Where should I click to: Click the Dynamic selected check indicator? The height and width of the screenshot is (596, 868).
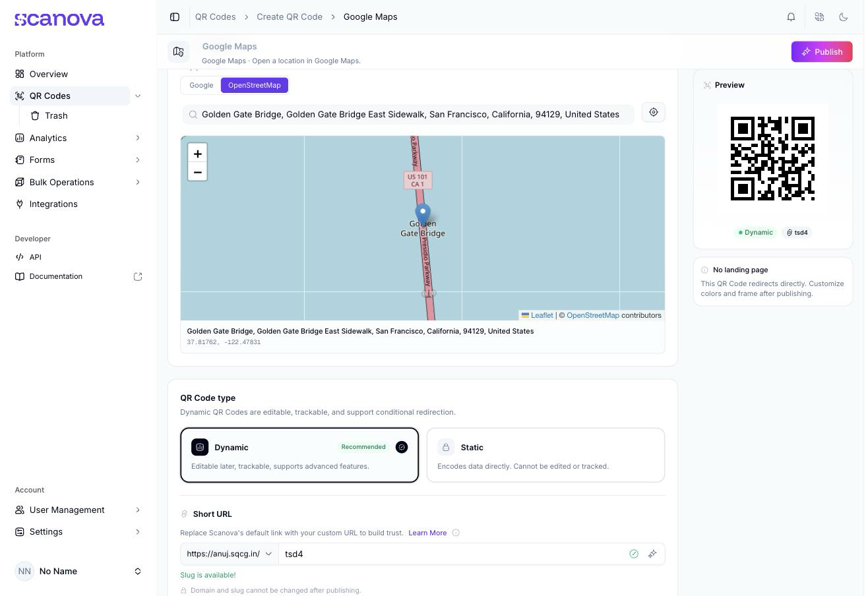tap(402, 448)
